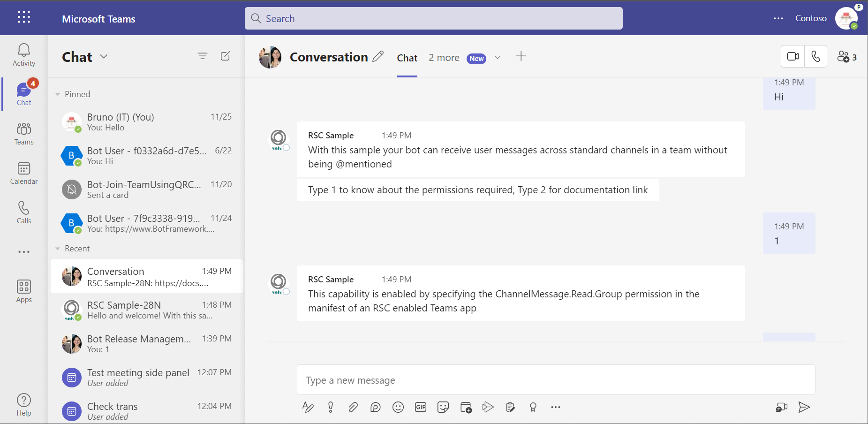Open the emoji picker
This screenshot has width=868, height=424.
point(398,407)
